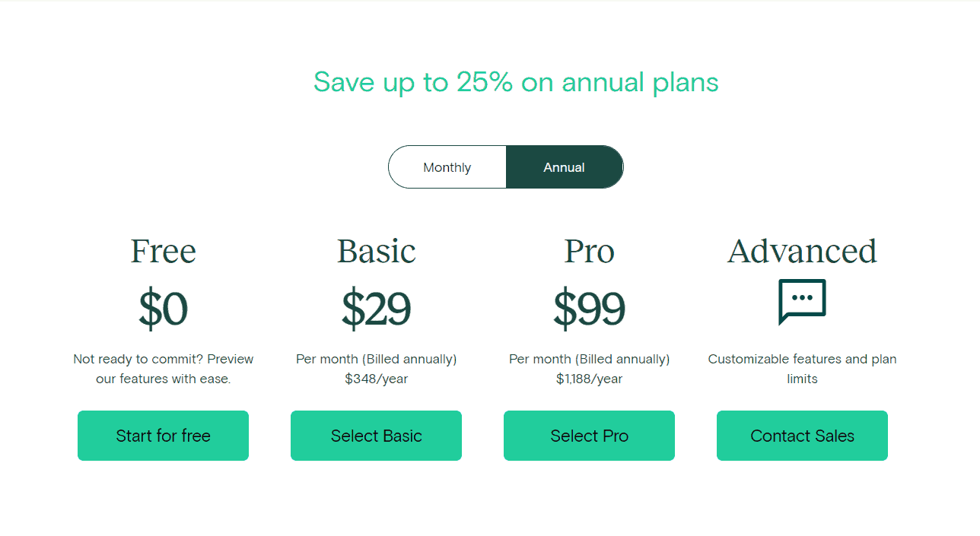Click the $348/year text under Basic
This screenshot has height=536, width=980.
pyautogui.click(x=376, y=378)
